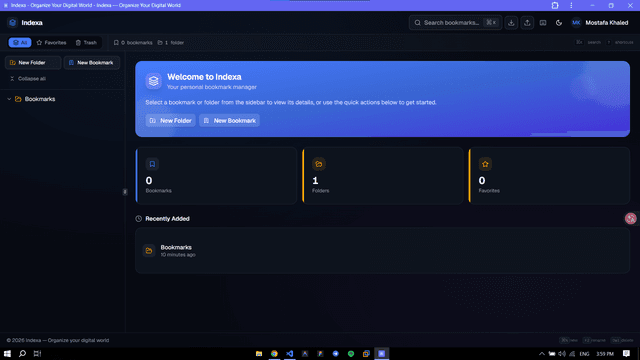Open the Windows notification center icon
Image resolution: width=640 pixels, height=360 pixels.
pyautogui.click(x=626, y=353)
